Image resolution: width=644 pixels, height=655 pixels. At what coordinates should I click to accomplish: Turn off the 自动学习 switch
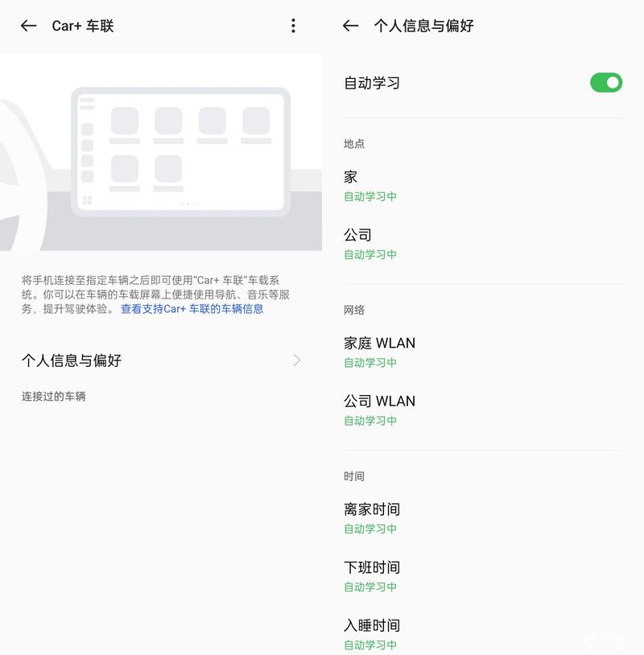point(606,82)
